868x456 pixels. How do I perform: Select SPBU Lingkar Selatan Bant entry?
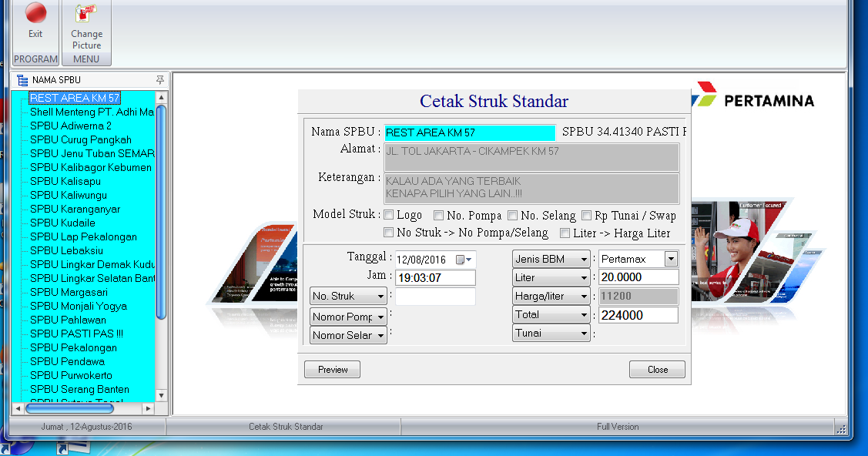pyautogui.click(x=92, y=278)
